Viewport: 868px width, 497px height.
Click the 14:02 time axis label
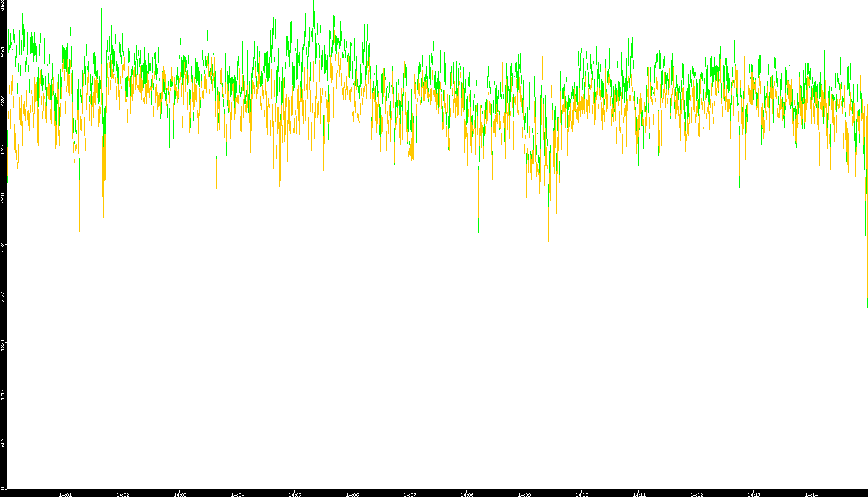122,495
